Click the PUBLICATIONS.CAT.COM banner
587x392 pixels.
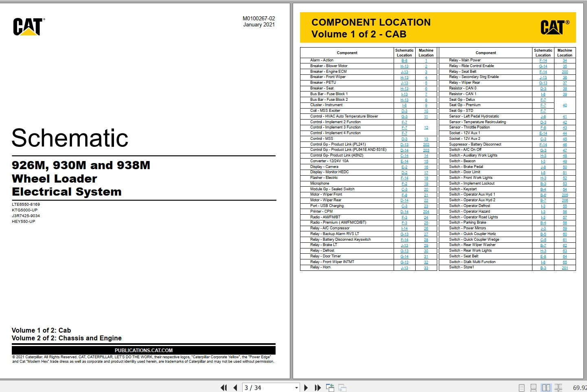click(x=144, y=350)
